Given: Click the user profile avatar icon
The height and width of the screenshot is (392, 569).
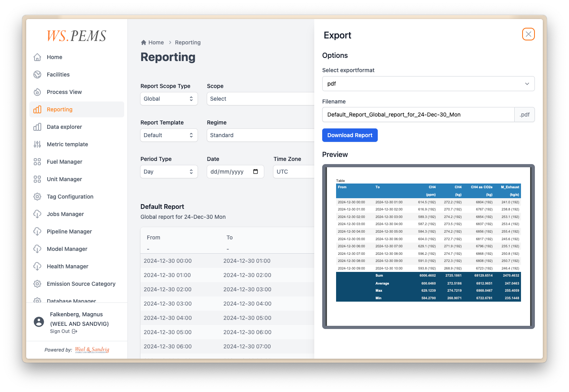Looking at the screenshot, I should pyautogui.click(x=39, y=322).
